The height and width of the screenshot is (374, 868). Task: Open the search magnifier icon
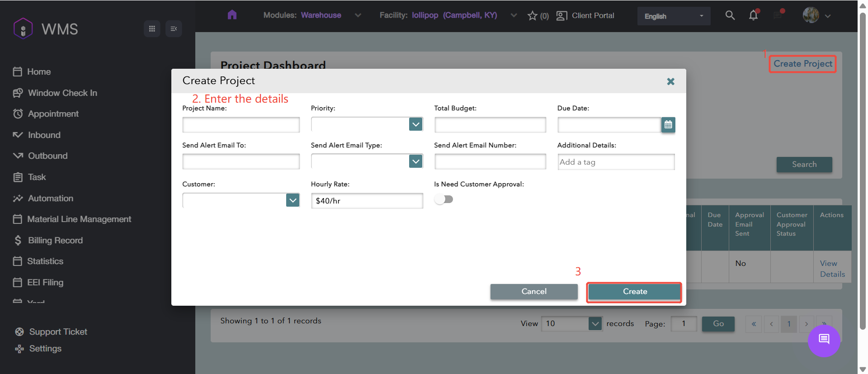click(730, 15)
